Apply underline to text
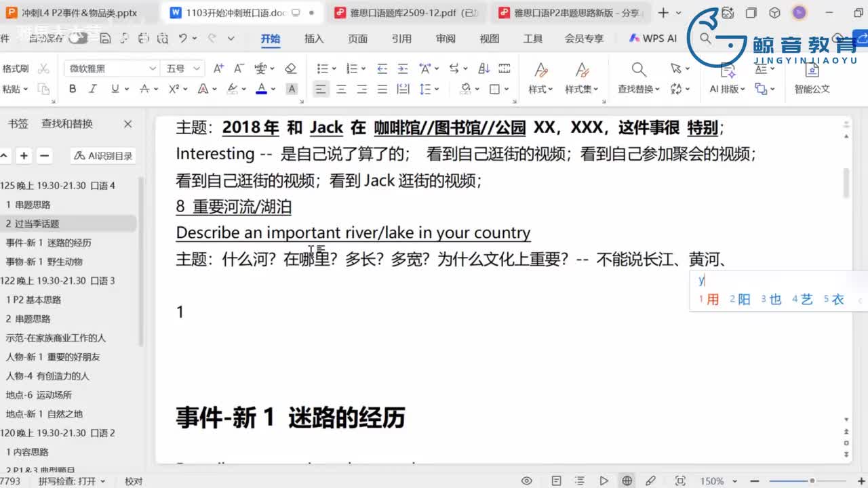 click(x=115, y=89)
